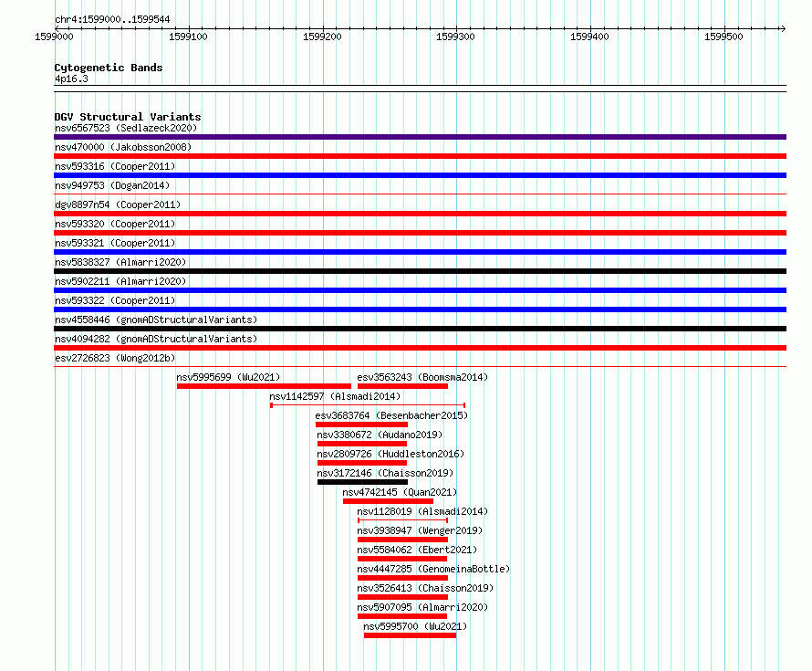This screenshot has height=671, width=812.
Task: Open nsv4094282 (gnomADStructuralVariants) label
Action: pos(156,339)
